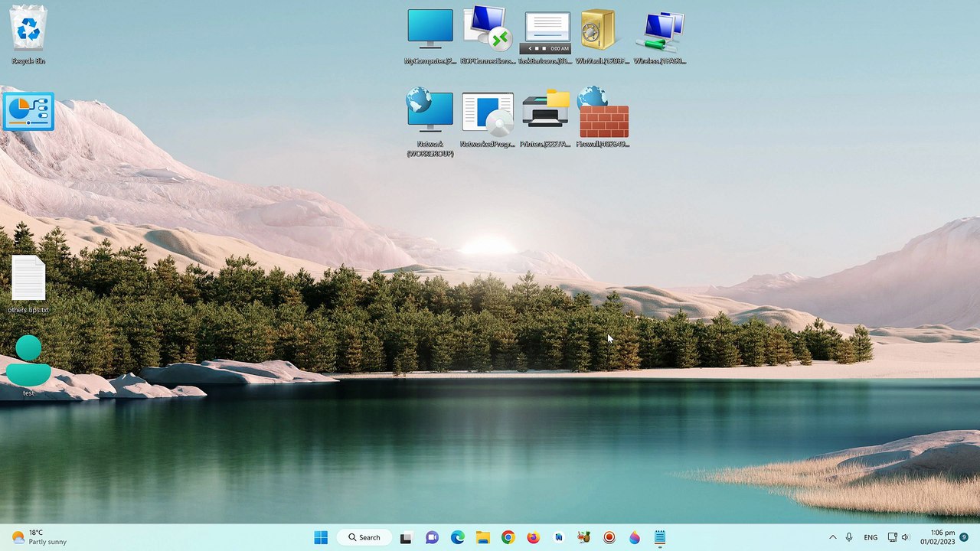Launch the Chat app from the taskbar
Viewport: 980px width, 551px height.
(x=432, y=537)
